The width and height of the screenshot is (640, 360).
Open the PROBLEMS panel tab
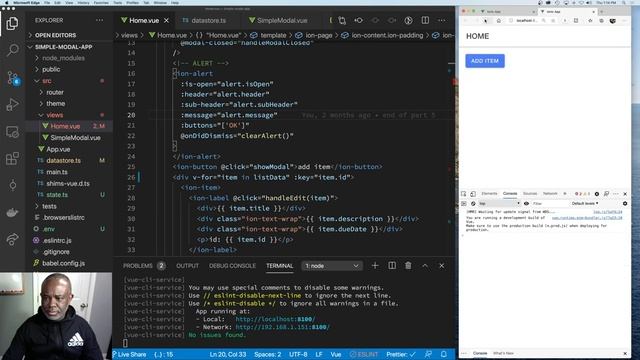144,266
